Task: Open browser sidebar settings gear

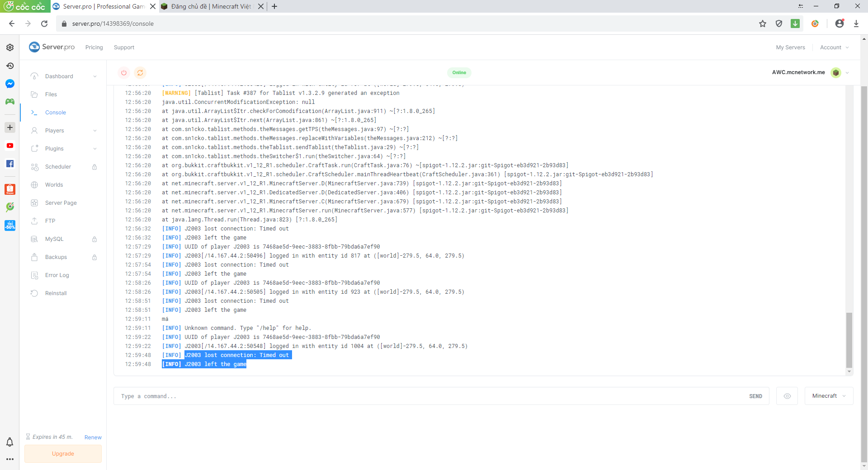Action: (10, 47)
